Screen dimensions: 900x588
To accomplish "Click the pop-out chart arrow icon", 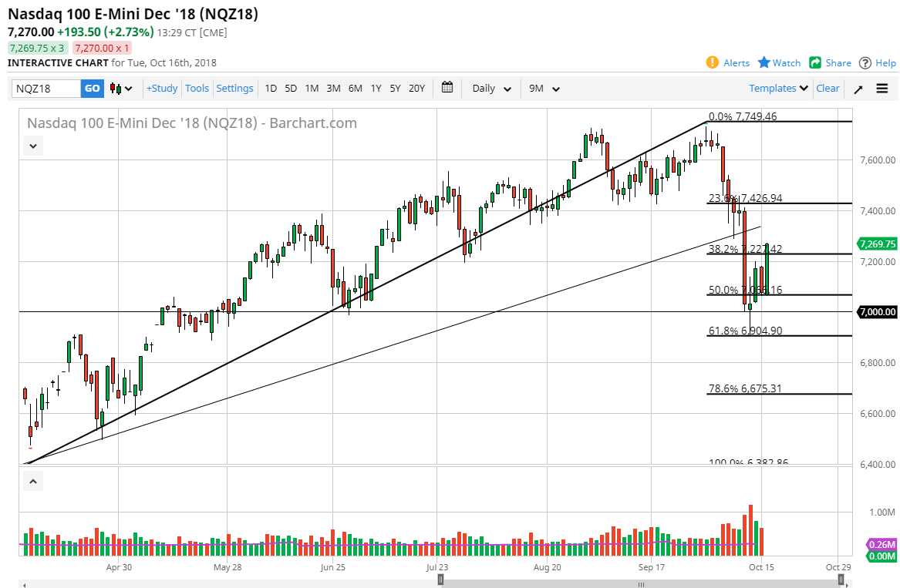I will point(858,89).
